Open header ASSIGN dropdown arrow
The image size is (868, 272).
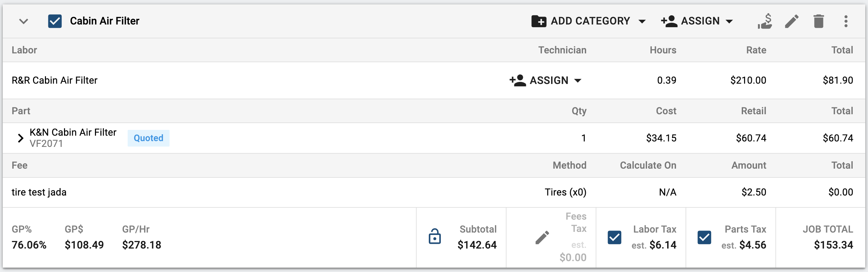pos(729,21)
